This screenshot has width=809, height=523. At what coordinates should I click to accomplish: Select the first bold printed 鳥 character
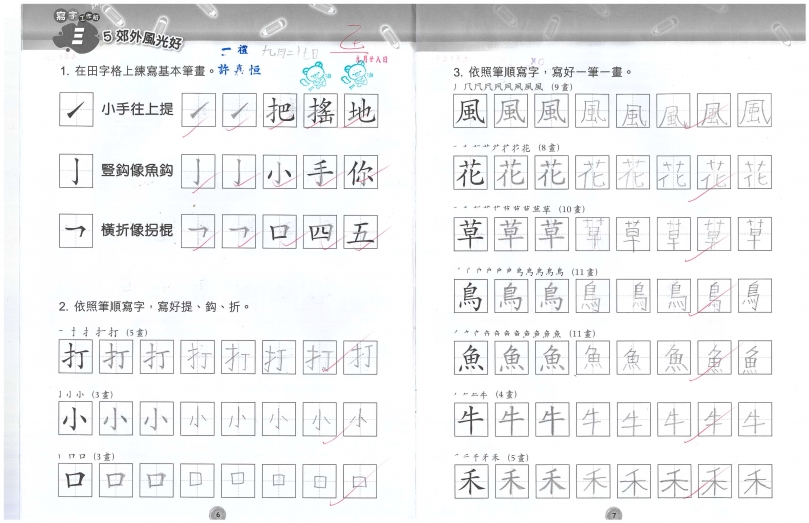[x=470, y=295]
